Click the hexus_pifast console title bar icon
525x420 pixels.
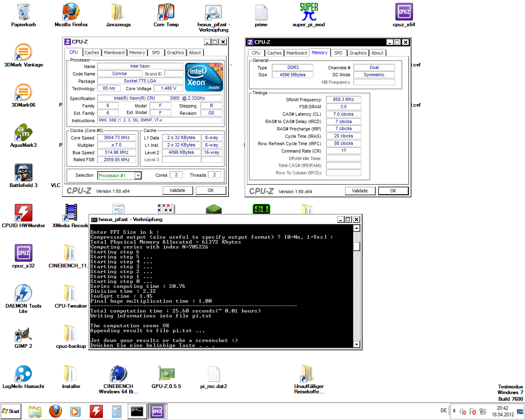point(94,219)
